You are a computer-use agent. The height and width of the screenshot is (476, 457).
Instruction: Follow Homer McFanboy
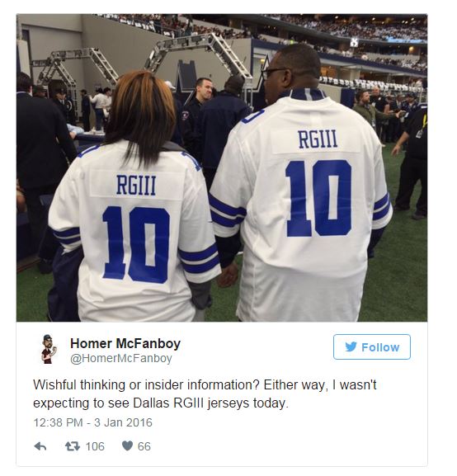pos(372,347)
